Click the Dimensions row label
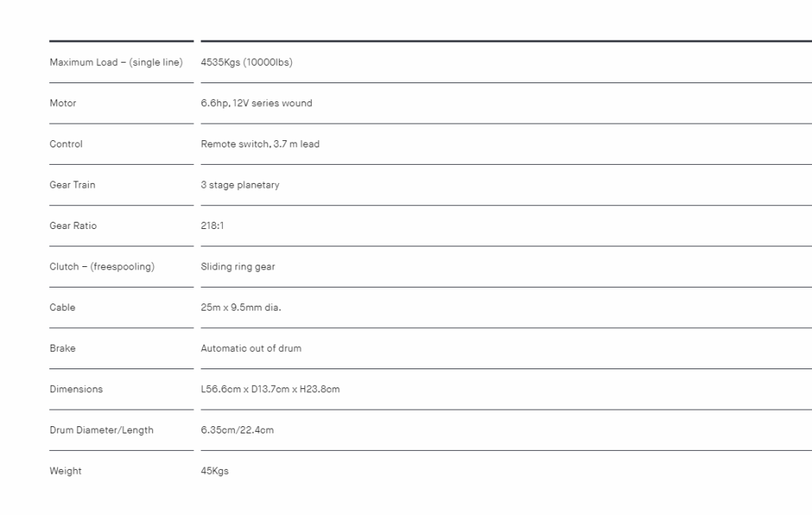This screenshot has height=515, width=812. 76,389
